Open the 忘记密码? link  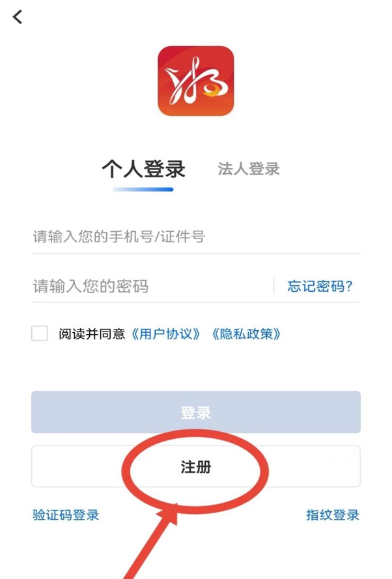coord(320,286)
